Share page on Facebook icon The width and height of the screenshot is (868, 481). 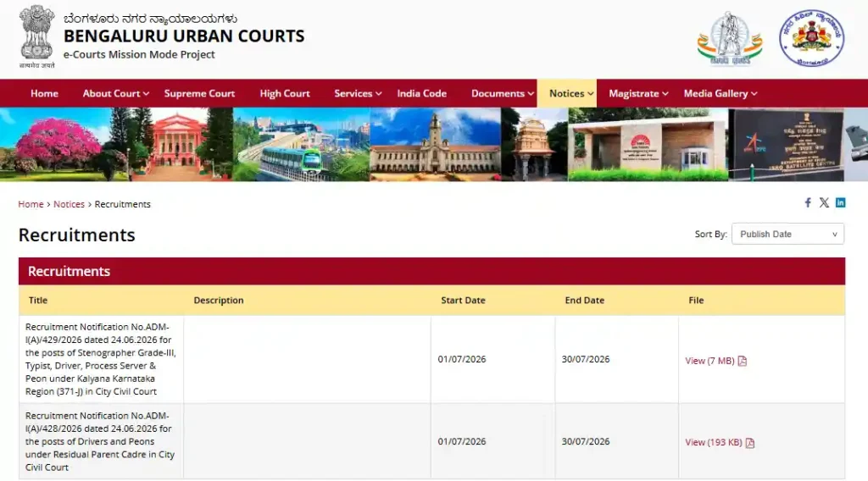[808, 202]
